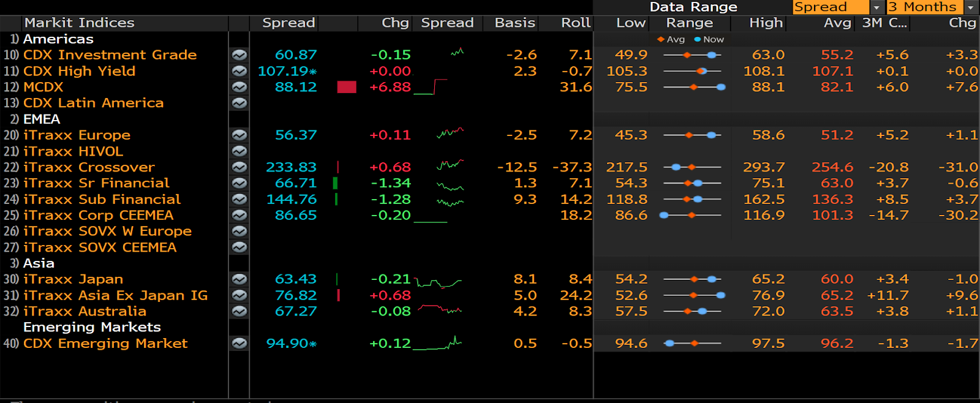The width and height of the screenshot is (980, 403).
Task: Open chart icon for iTraxx Sub Financial
Action: pos(239,199)
